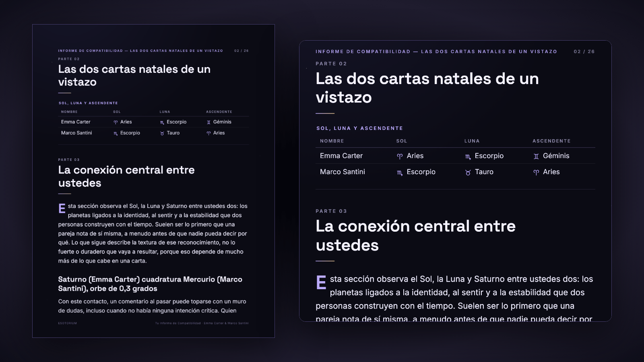Click the purple drop cap E in the enlarged panel
Screen dimensions: 644x362
pyautogui.click(x=321, y=282)
